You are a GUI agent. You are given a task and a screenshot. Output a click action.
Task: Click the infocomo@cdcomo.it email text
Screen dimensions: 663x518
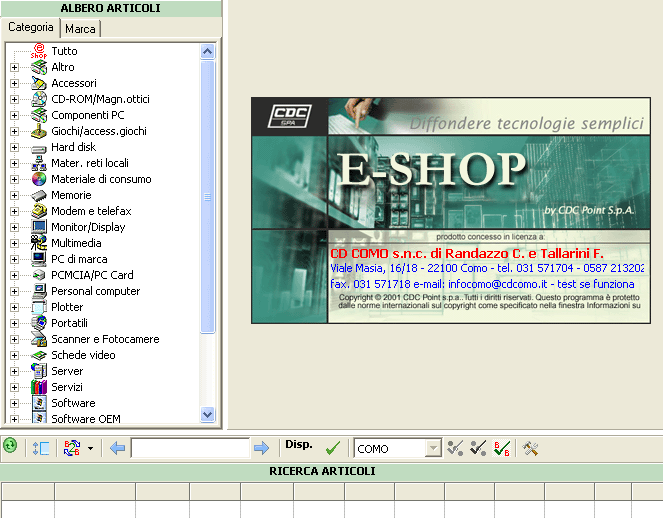(497, 284)
